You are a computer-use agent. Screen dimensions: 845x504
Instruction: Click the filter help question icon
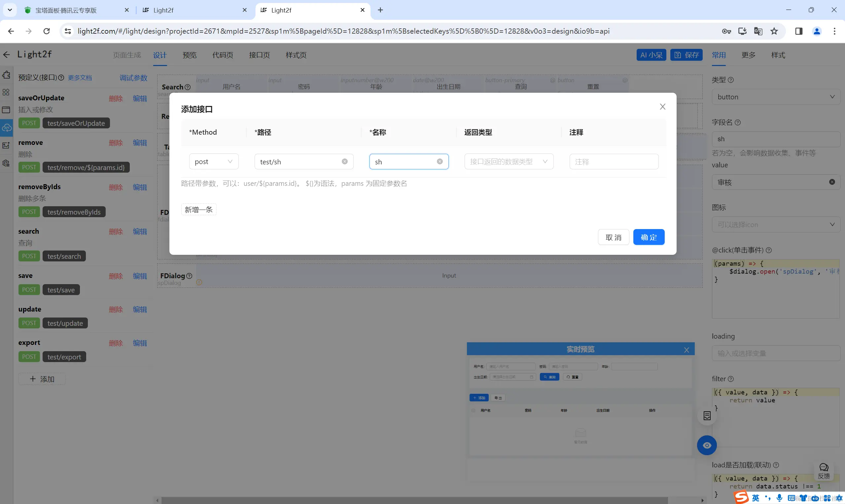pos(730,379)
